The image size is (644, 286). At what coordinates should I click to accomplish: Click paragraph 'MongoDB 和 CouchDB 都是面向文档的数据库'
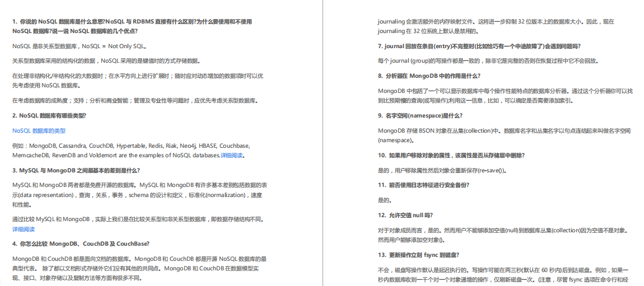[x=140, y=269]
